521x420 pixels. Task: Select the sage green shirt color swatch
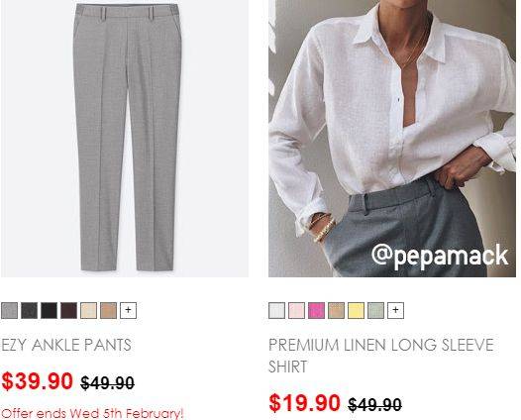(x=375, y=310)
